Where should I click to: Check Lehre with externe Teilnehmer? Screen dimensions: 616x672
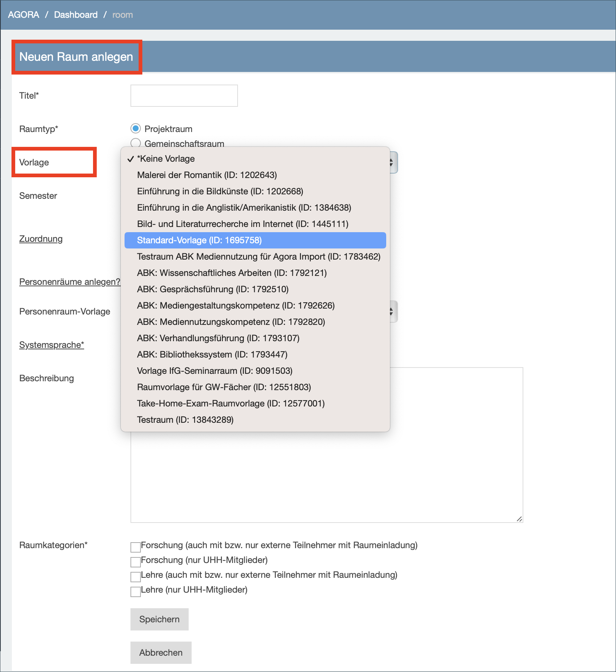point(136,577)
